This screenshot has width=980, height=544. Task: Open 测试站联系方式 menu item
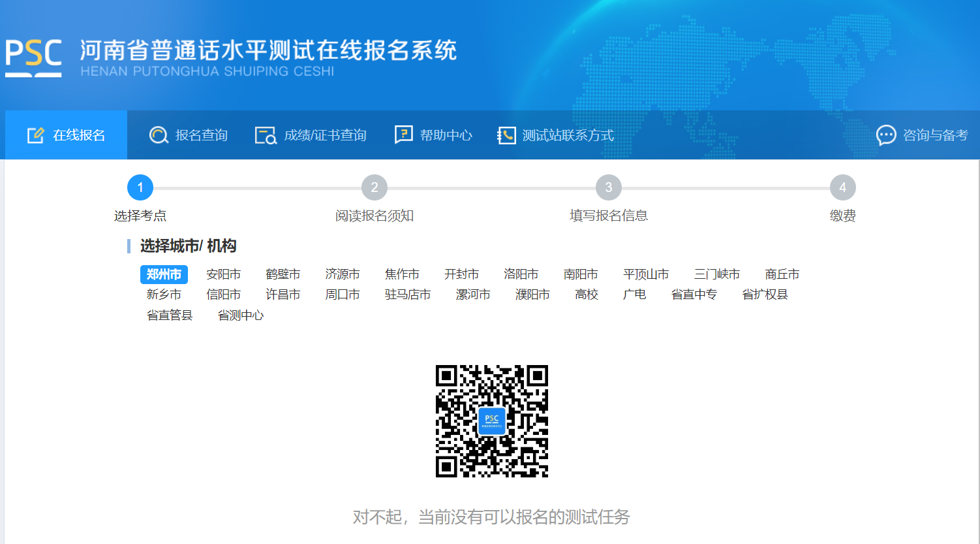pyautogui.click(x=555, y=135)
